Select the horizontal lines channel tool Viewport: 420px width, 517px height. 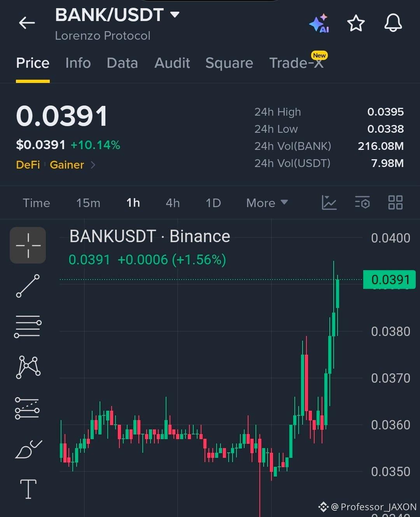(x=28, y=326)
